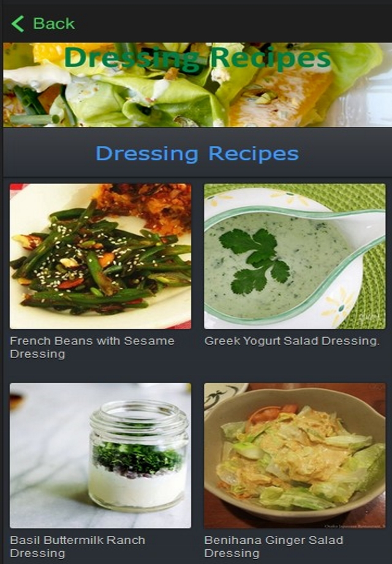Open the Greek Yogurt Salad Dressing photo
This screenshot has width=392, height=564.
(295, 256)
